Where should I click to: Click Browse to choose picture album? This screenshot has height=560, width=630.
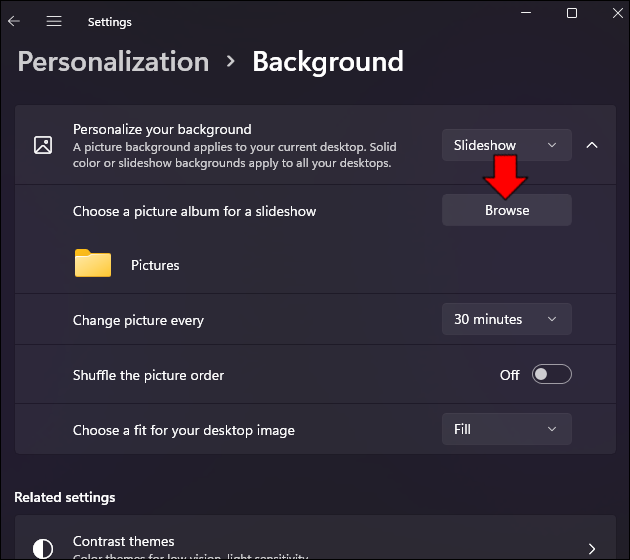point(506,210)
